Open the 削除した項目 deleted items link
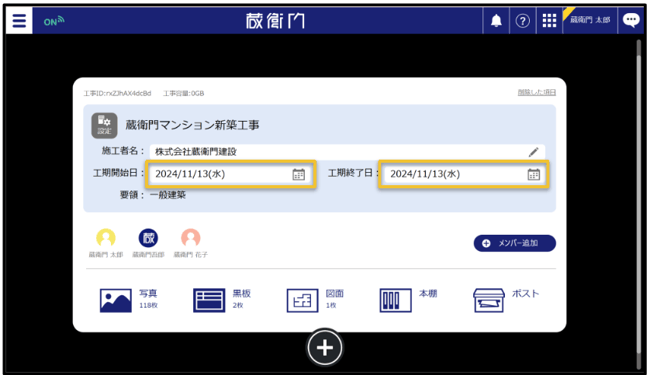The height and width of the screenshot is (375, 650). point(536,92)
